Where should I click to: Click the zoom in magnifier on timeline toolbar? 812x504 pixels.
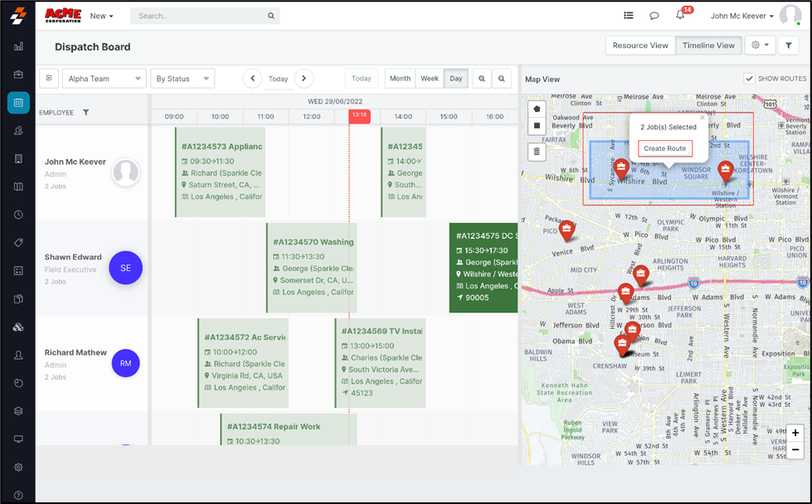[482, 79]
